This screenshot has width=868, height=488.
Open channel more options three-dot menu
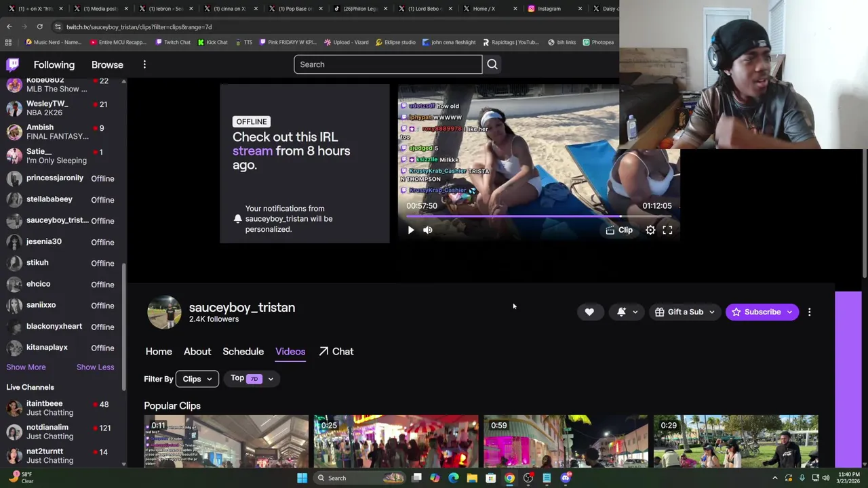(809, 312)
